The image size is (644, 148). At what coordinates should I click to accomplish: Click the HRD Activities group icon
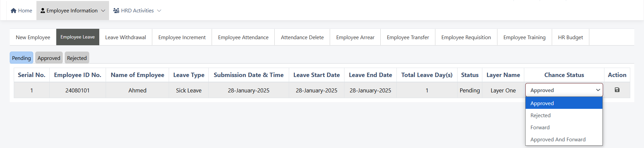click(x=116, y=11)
